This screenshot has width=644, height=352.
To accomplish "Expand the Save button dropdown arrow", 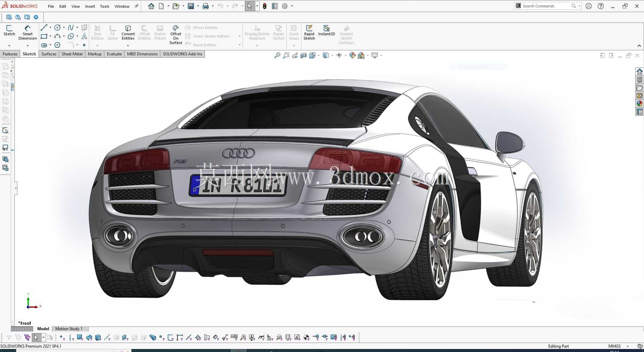I will click(x=198, y=6).
